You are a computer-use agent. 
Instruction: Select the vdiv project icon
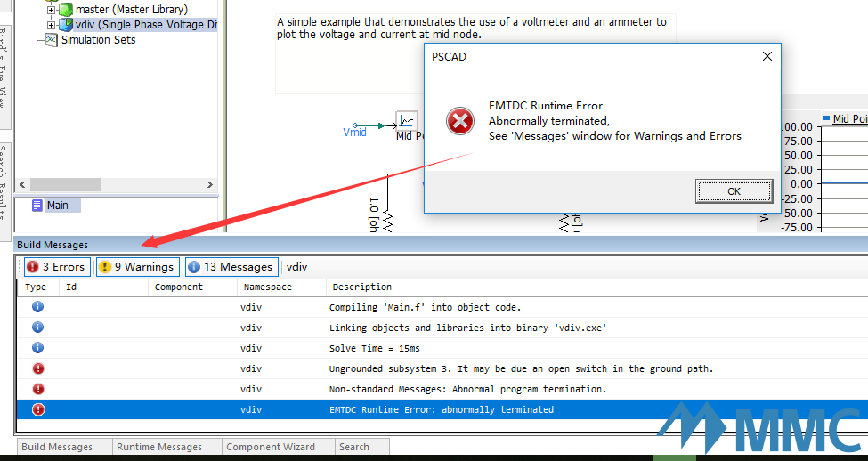pyautogui.click(x=66, y=25)
